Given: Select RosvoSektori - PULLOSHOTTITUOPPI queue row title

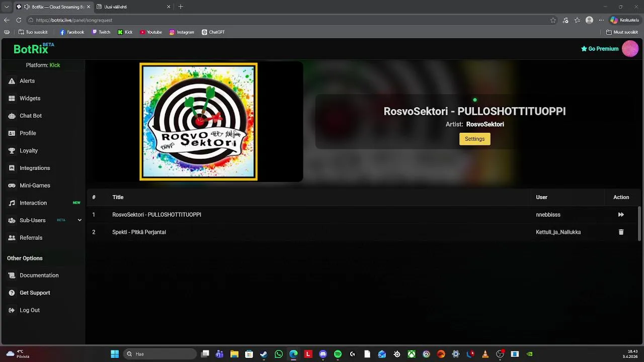Looking at the screenshot, I should [156, 215].
